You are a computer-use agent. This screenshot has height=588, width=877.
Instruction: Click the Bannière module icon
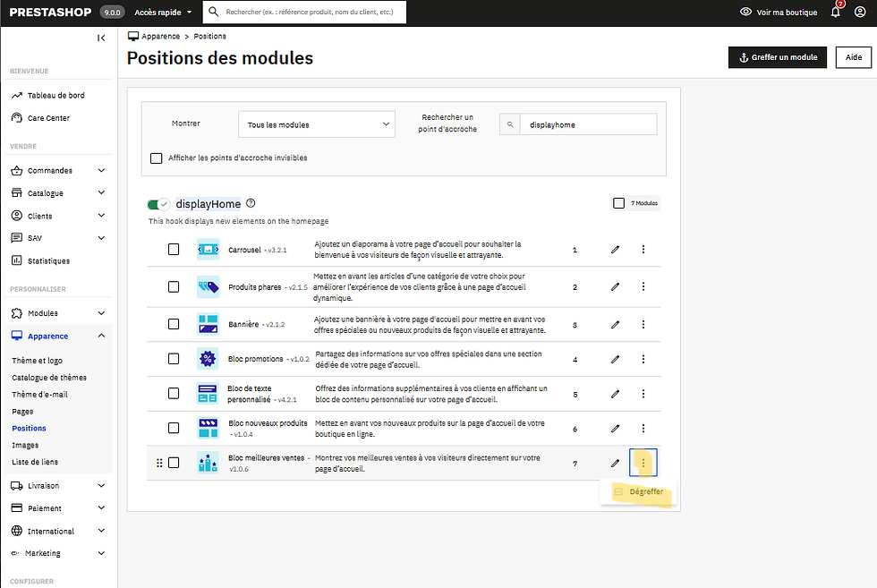coord(208,325)
